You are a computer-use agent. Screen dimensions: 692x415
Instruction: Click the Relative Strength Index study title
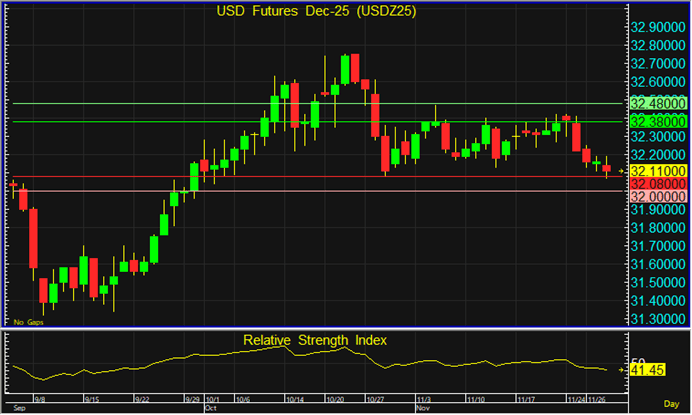click(315, 340)
